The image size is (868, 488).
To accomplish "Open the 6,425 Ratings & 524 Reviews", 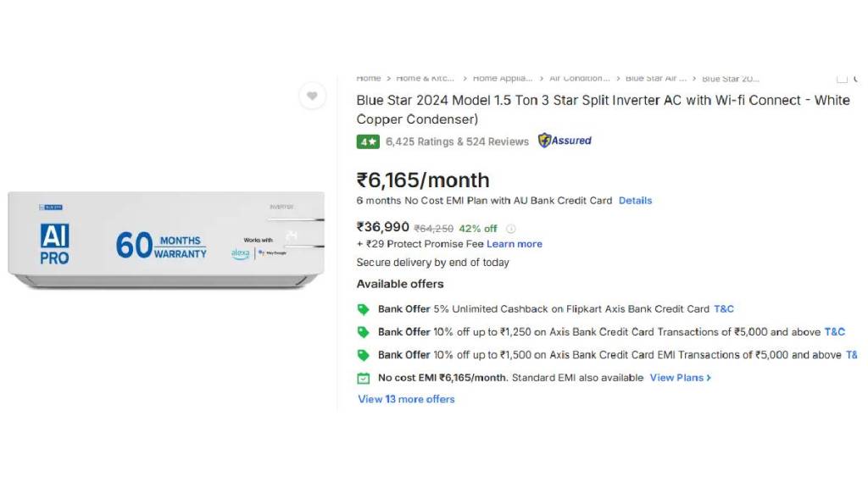I will click(x=457, y=141).
